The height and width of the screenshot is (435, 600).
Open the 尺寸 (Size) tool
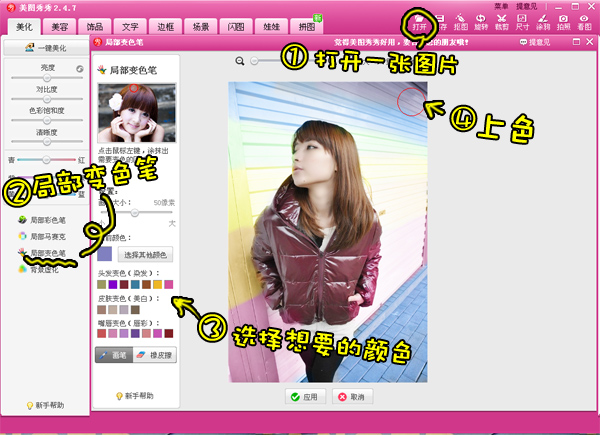click(x=523, y=22)
